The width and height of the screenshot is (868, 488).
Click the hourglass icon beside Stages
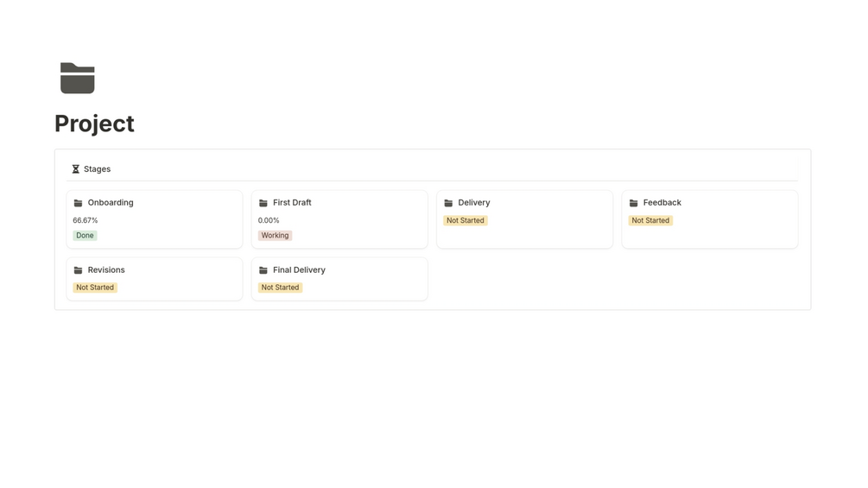pyautogui.click(x=76, y=169)
